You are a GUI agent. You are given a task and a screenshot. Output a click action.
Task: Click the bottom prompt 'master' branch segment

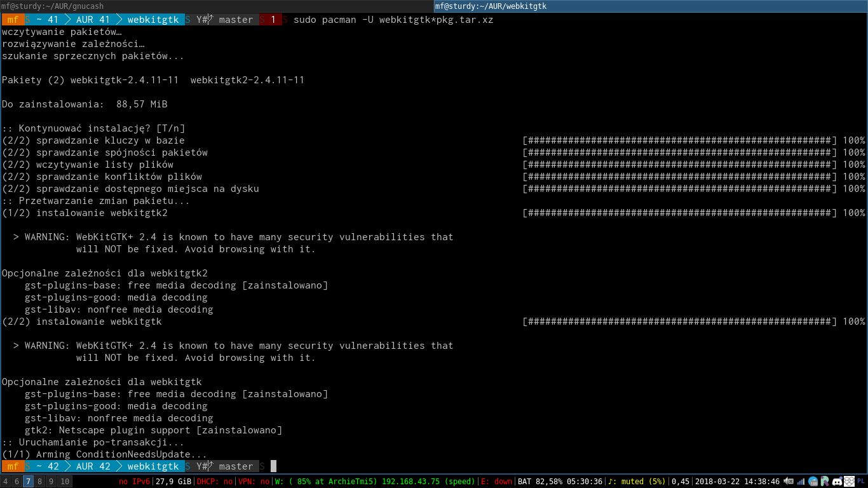[236, 466]
